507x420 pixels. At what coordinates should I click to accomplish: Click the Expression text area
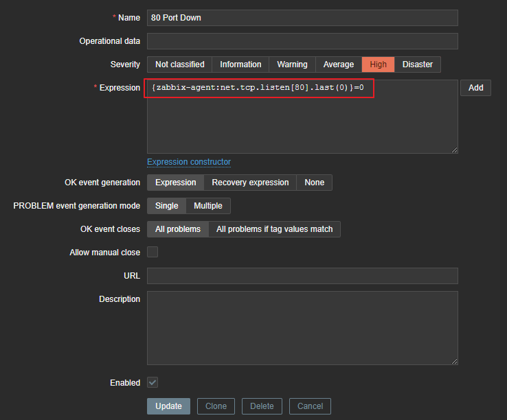point(302,117)
